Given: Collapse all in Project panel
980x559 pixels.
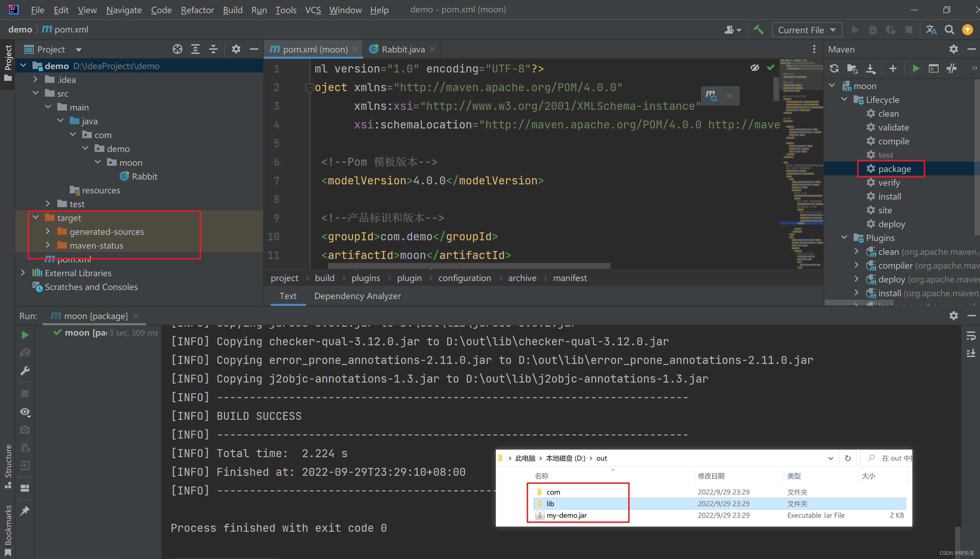Looking at the screenshot, I should pyautogui.click(x=213, y=49).
